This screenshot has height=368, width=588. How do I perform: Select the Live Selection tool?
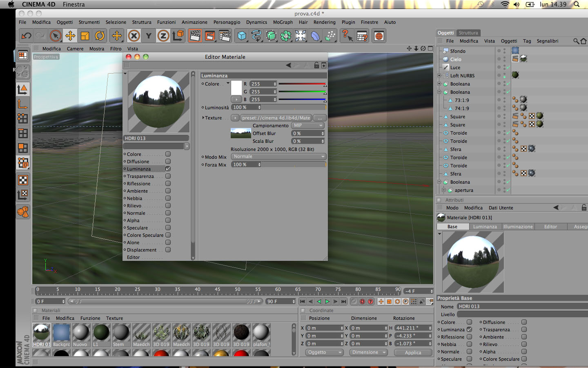coord(56,36)
